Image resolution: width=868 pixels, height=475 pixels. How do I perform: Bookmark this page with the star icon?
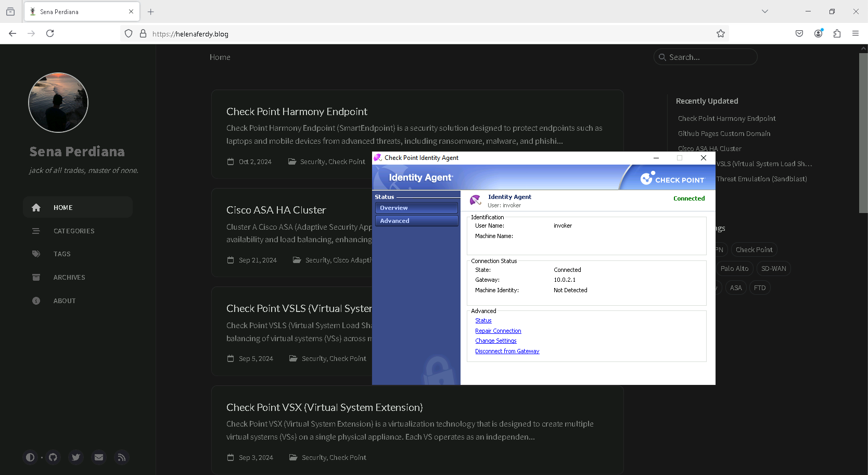click(721, 33)
